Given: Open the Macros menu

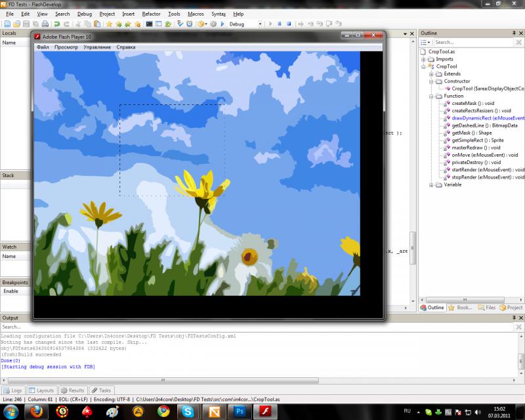Looking at the screenshot, I should click(196, 14).
